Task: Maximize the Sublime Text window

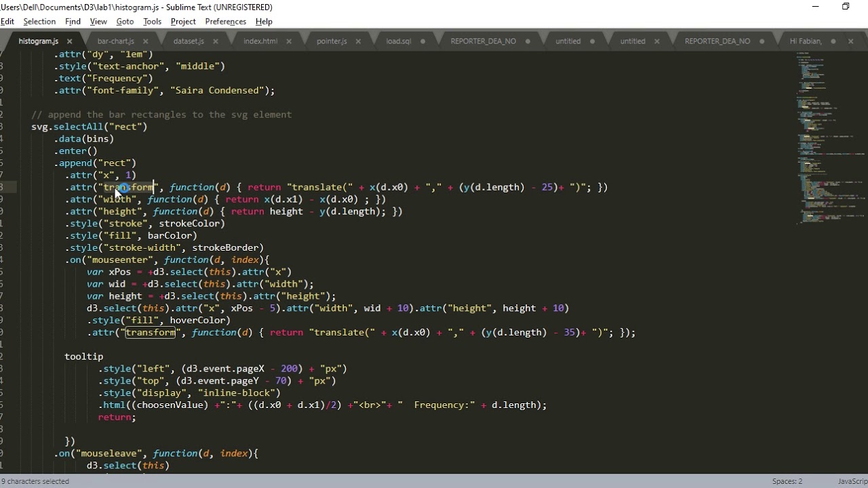Action: pyautogui.click(x=846, y=7)
